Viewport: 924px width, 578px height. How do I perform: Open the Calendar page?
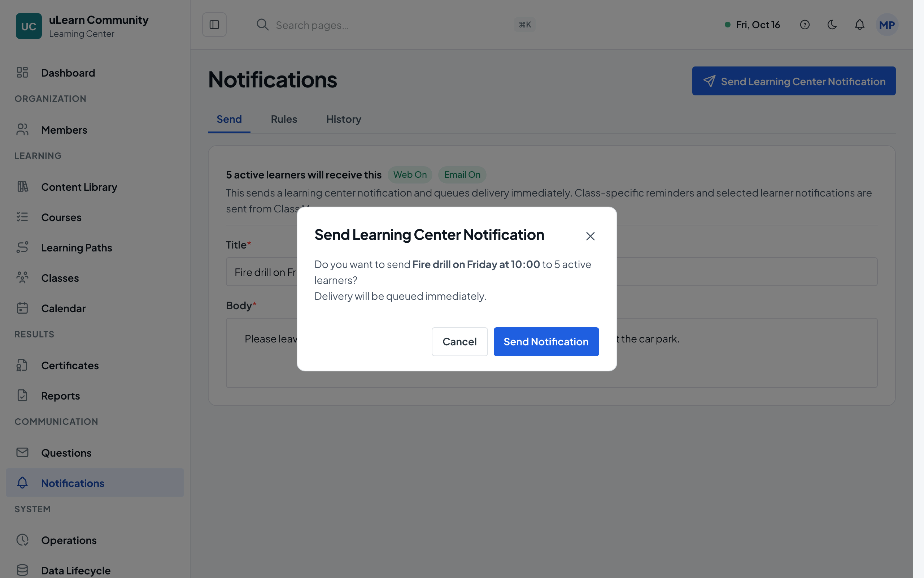tap(95, 308)
